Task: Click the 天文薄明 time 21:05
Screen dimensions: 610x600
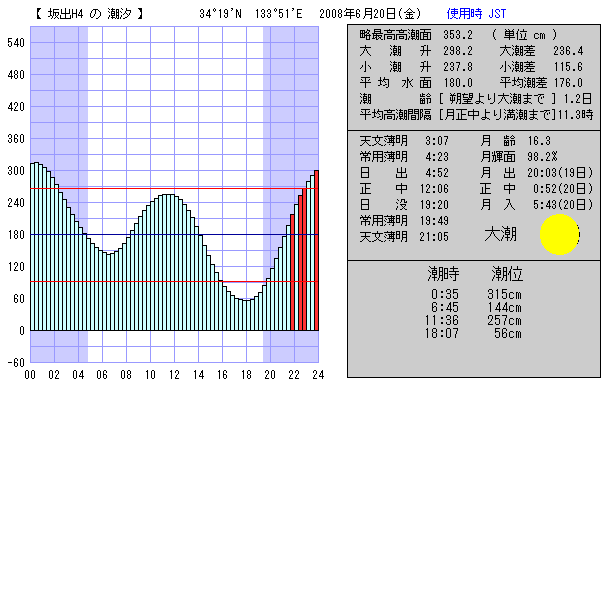Action: click(x=434, y=237)
